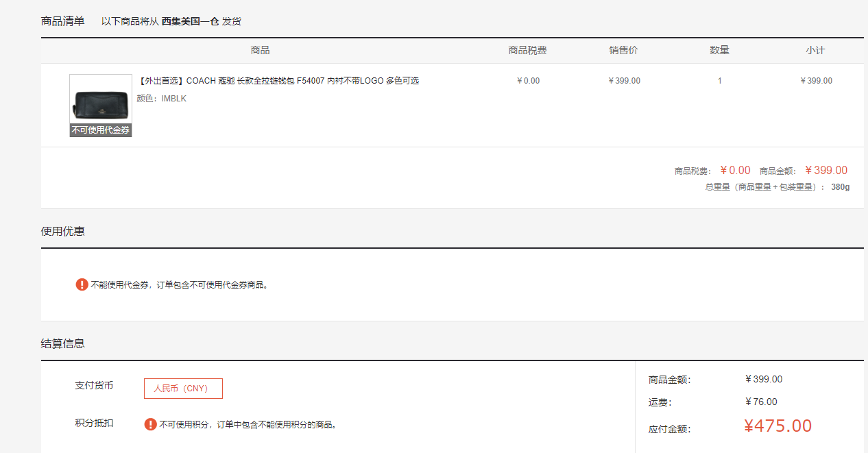Click the 商品清单 section heading
The image size is (868, 453).
click(x=63, y=21)
